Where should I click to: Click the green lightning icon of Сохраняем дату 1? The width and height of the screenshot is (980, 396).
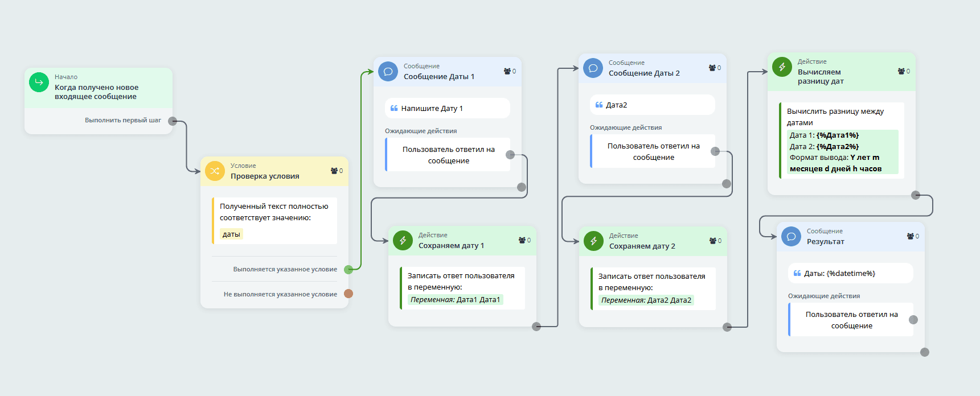(x=403, y=240)
